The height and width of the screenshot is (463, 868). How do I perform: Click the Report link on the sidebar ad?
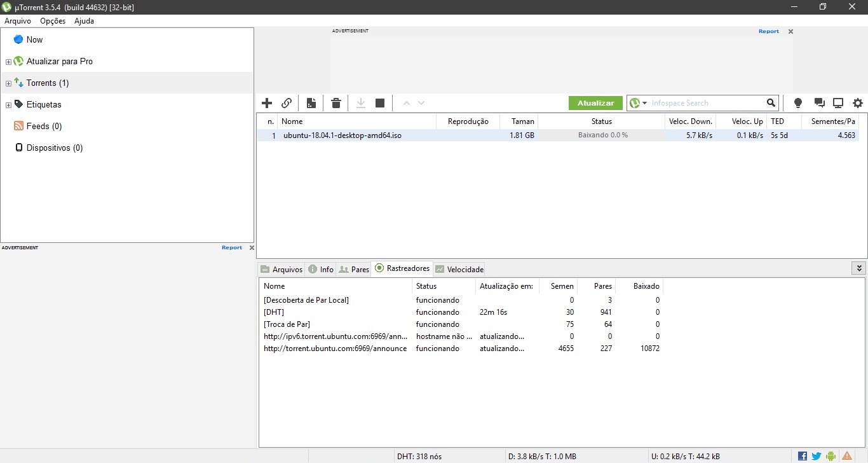click(x=232, y=247)
